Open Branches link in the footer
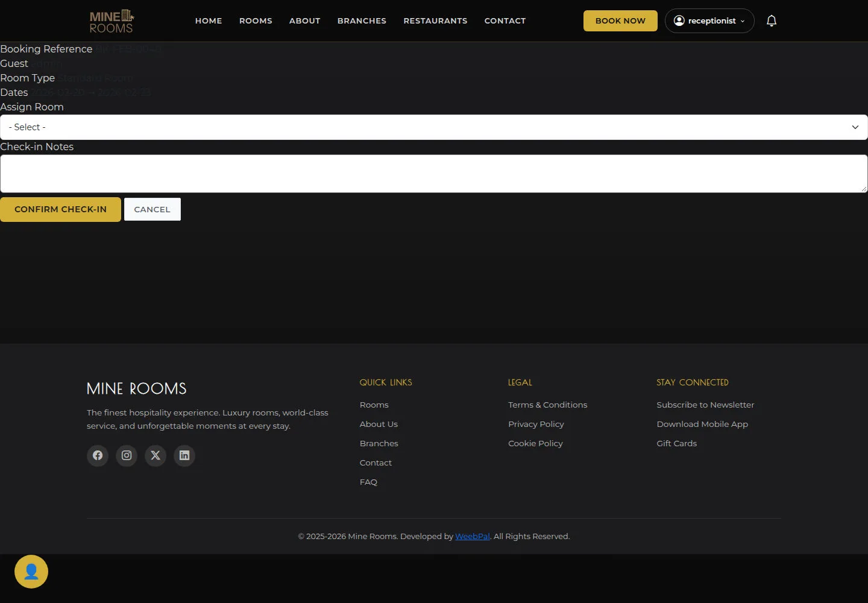The height and width of the screenshot is (603, 868). (x=379, y=443)
